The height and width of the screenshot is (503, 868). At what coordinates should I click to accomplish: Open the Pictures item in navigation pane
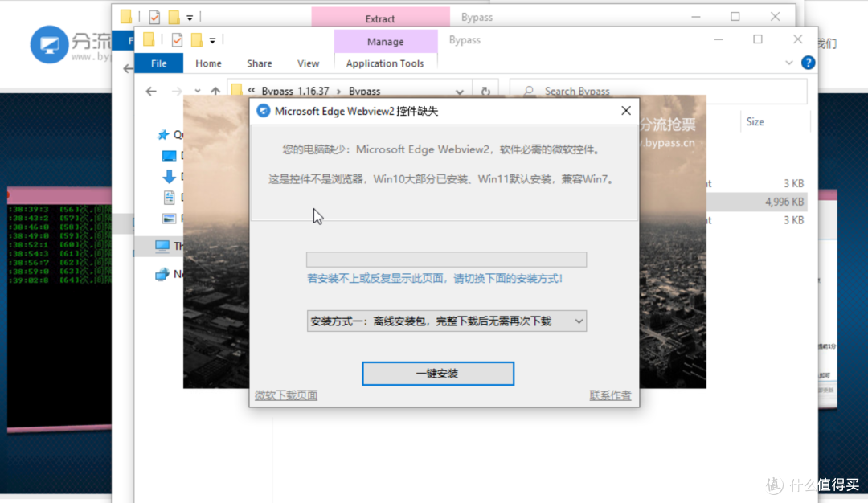coord(169,219)
